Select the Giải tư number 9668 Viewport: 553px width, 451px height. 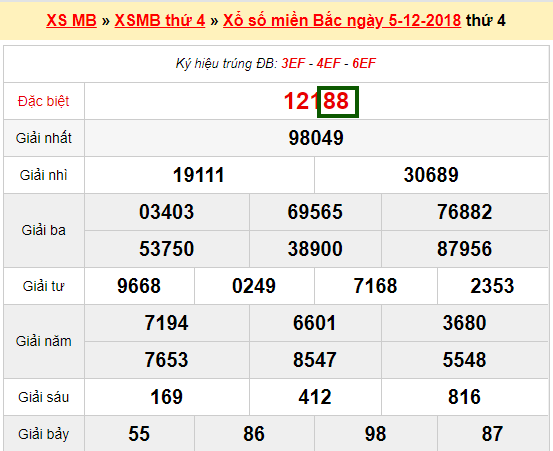(x=139, y=286)
